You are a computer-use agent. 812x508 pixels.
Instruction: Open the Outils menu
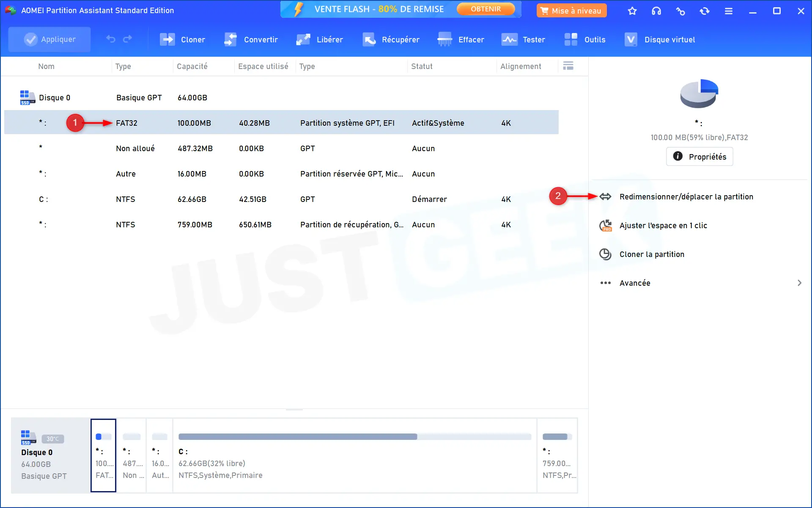585,39
